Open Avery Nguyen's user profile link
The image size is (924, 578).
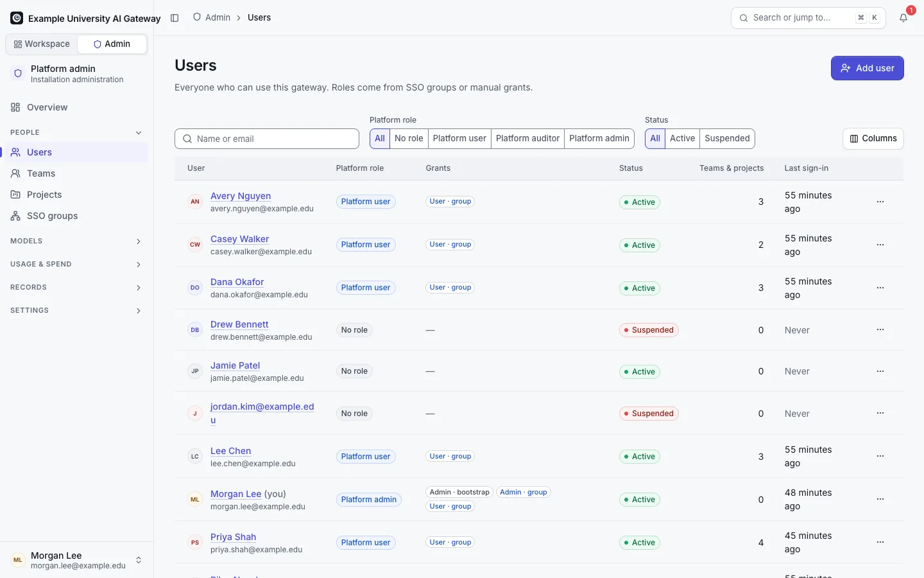(241, 196)
